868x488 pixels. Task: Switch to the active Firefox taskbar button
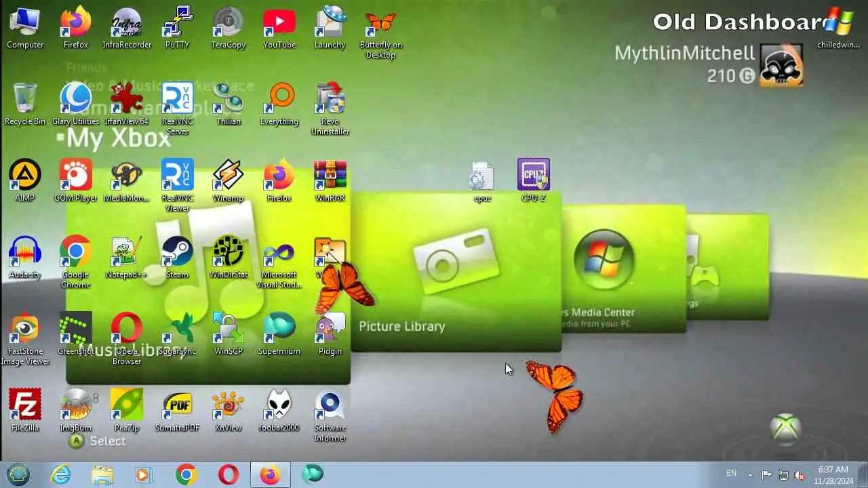271,474
